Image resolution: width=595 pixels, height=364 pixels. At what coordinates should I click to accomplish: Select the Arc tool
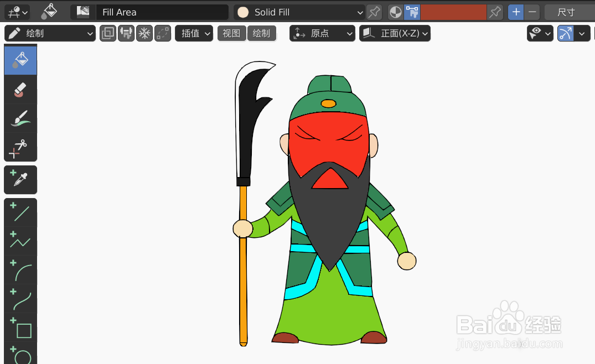(x=20, y=270)
